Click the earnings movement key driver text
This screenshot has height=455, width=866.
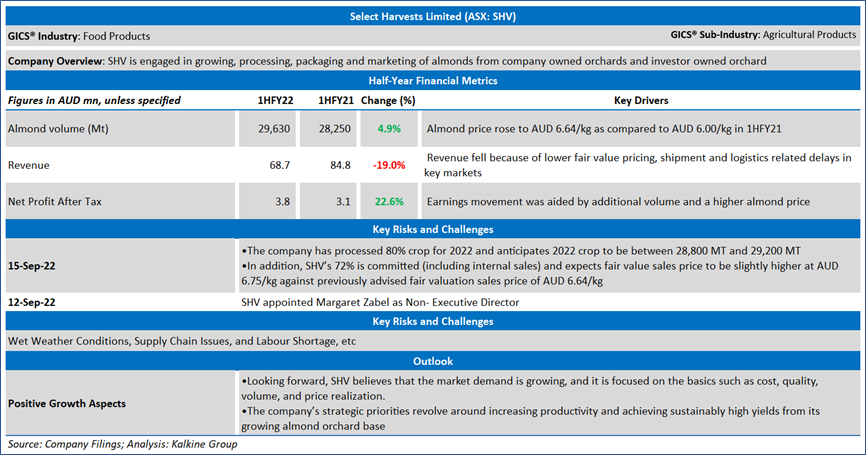click(618, 202)
